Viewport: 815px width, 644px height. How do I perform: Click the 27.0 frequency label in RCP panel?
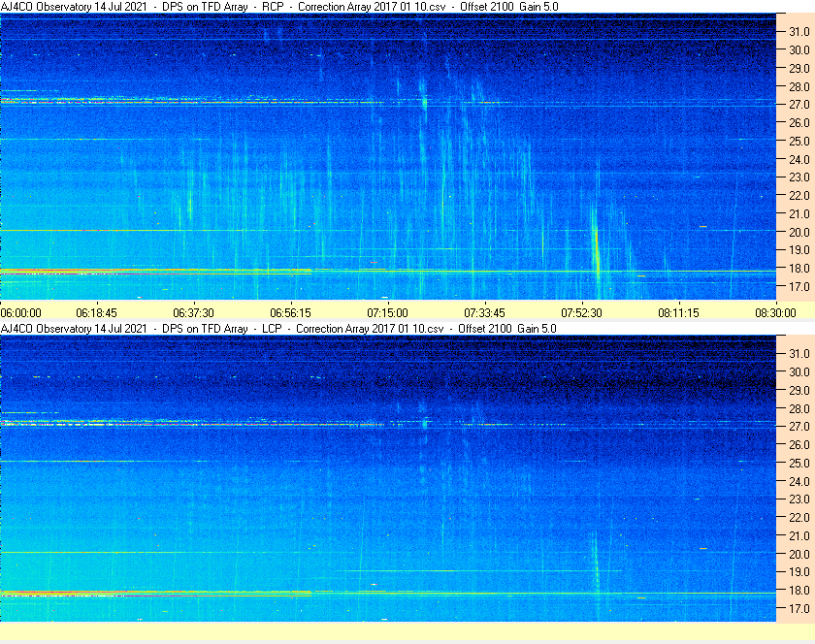click(799, 105)
